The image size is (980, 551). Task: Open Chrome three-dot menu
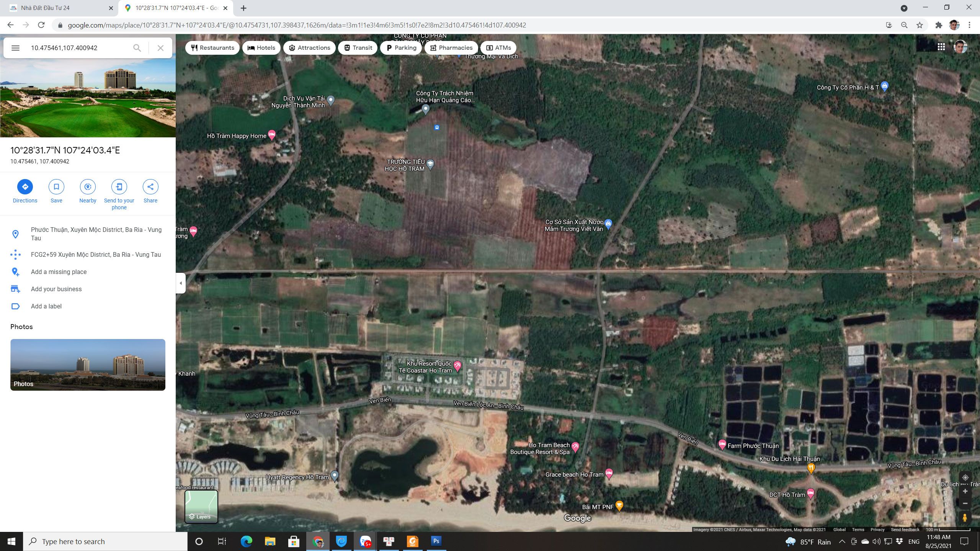click(x=969, y=25)
